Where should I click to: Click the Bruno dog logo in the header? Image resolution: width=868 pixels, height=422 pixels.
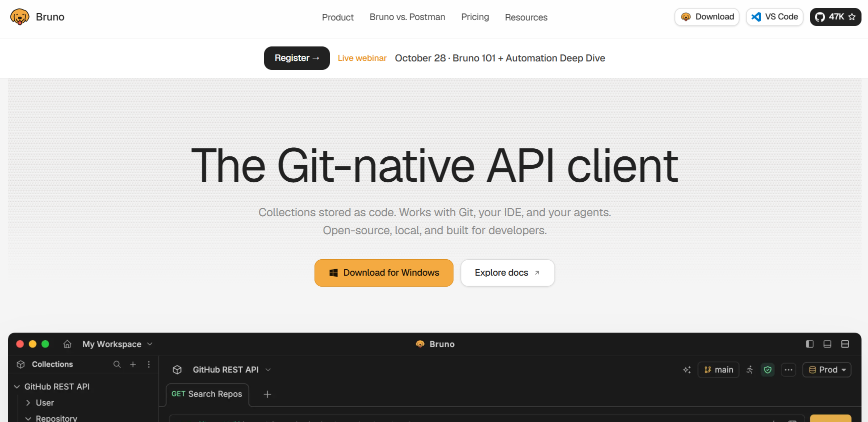click(19, 17)
